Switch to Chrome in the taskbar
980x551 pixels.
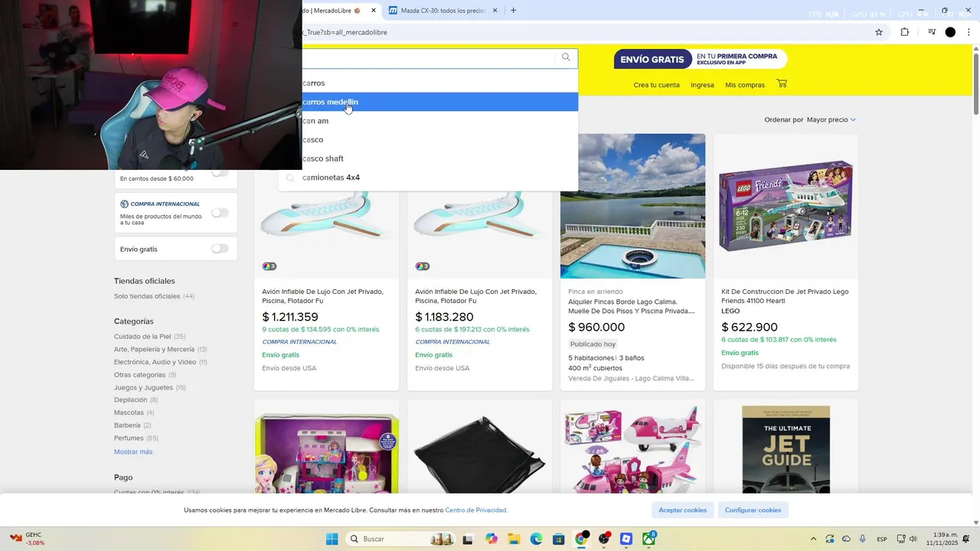581,539
